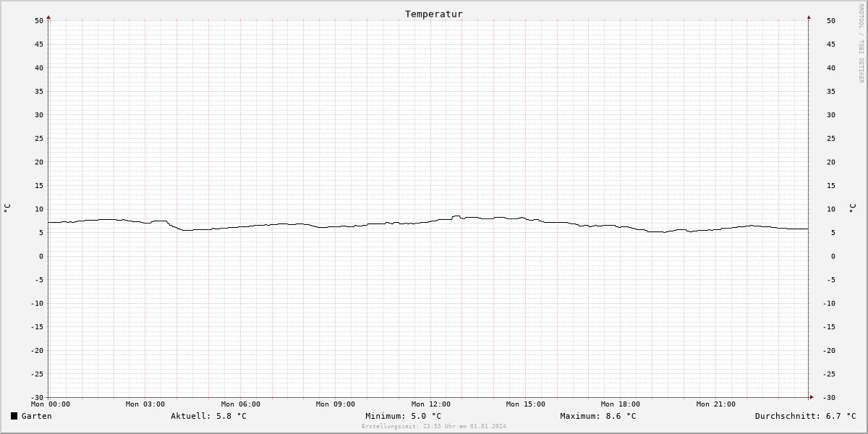Screen dimensions: 868x434
Task: Select the "Maximum: 8.6 °C" value
Action: tap(598, 416)
